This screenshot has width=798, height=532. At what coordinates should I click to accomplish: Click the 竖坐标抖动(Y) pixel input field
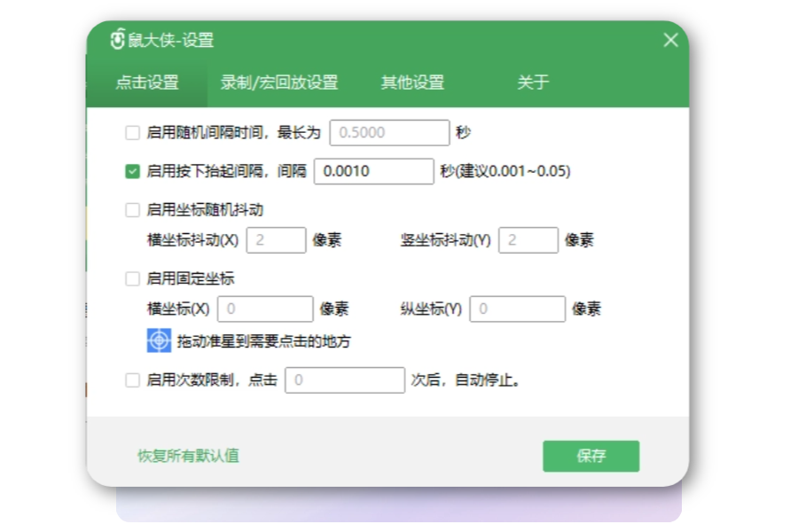coord(528,240)
